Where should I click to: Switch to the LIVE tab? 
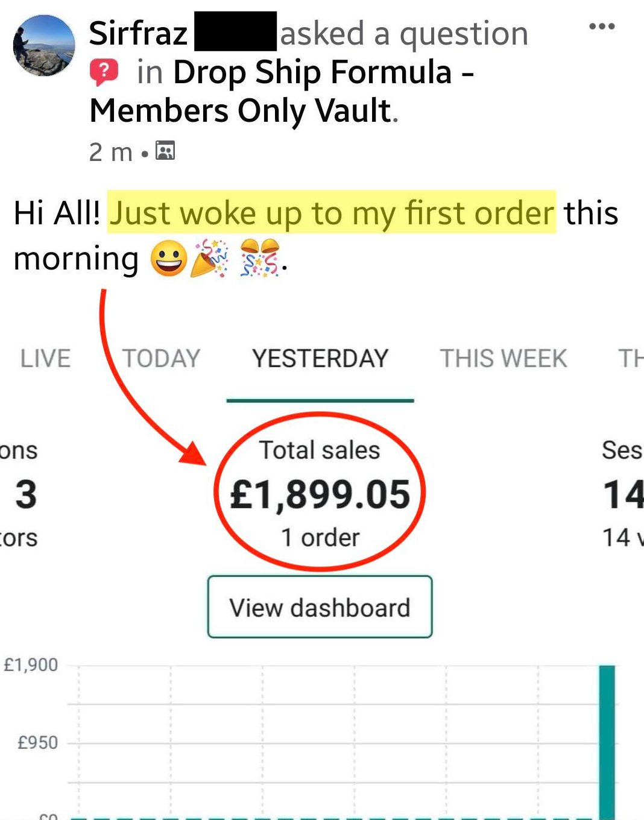pos(45,359)
